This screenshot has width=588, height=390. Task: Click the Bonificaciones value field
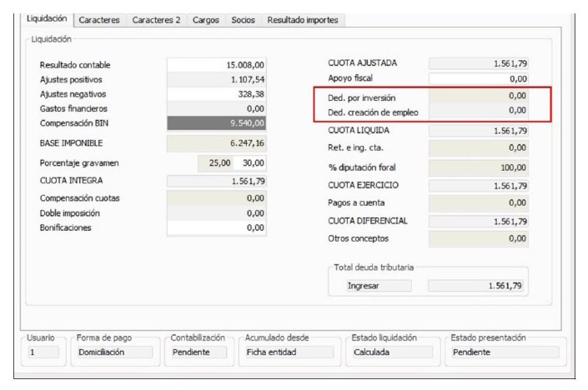pos(216,227)
